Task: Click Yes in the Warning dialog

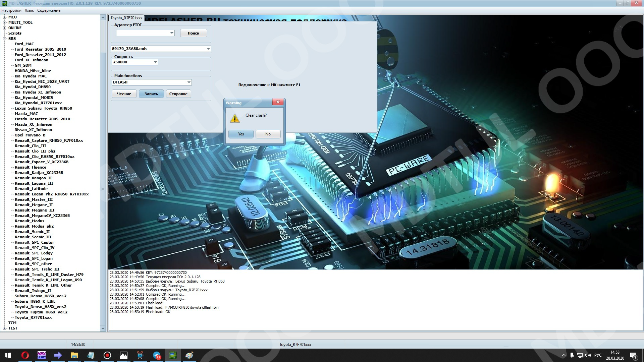Action: pyautogui.click(x=241, y=134)
